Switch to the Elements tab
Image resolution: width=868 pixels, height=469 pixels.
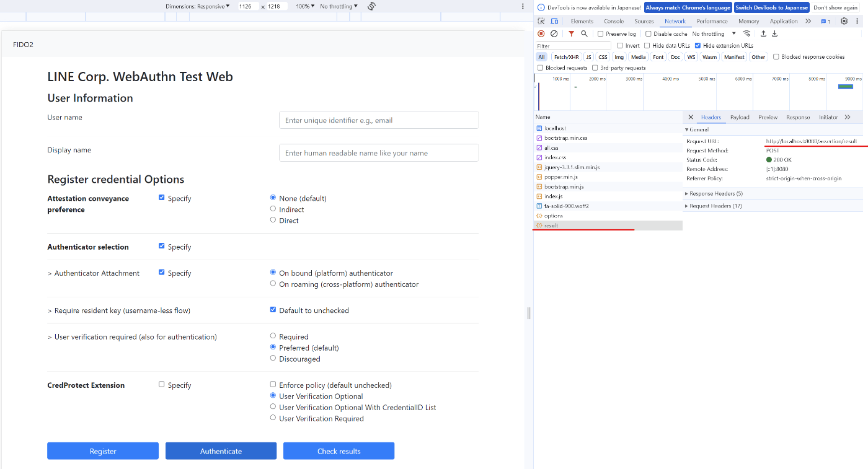click(x=582, y=21)
